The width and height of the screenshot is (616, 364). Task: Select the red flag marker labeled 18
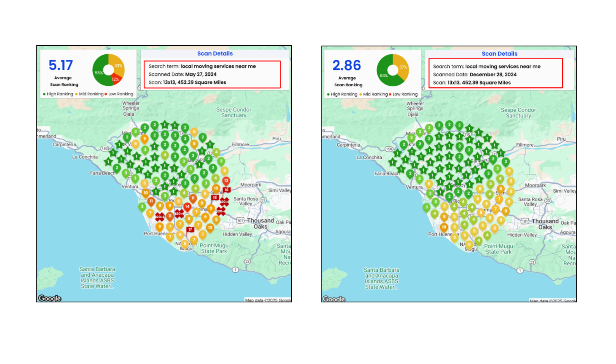(215, 197)
